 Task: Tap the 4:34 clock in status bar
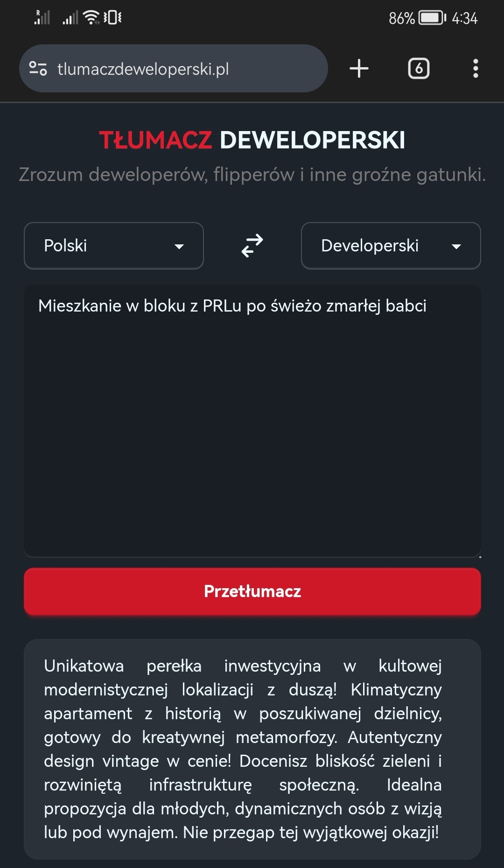point(464,18)
